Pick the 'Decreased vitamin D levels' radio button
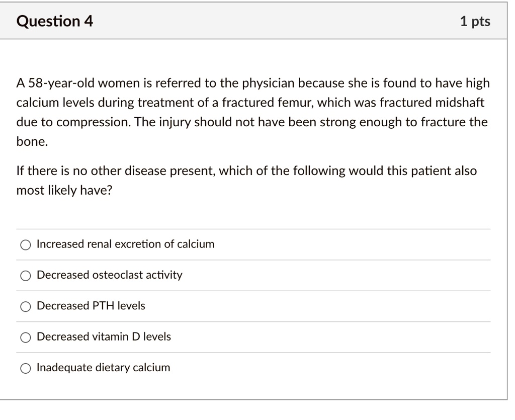The image size is (515, 420). [26, 337]
